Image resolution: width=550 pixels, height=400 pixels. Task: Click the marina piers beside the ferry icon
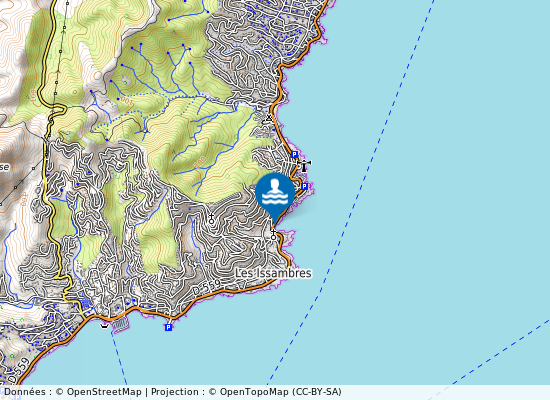tap(120, 325)
